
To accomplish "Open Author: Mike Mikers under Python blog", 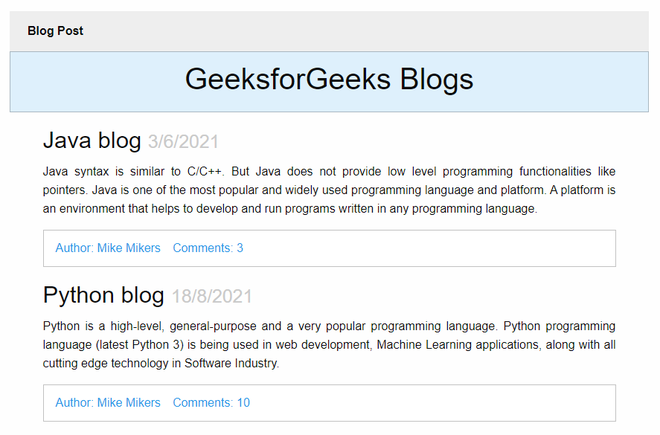I will [108, 403].
